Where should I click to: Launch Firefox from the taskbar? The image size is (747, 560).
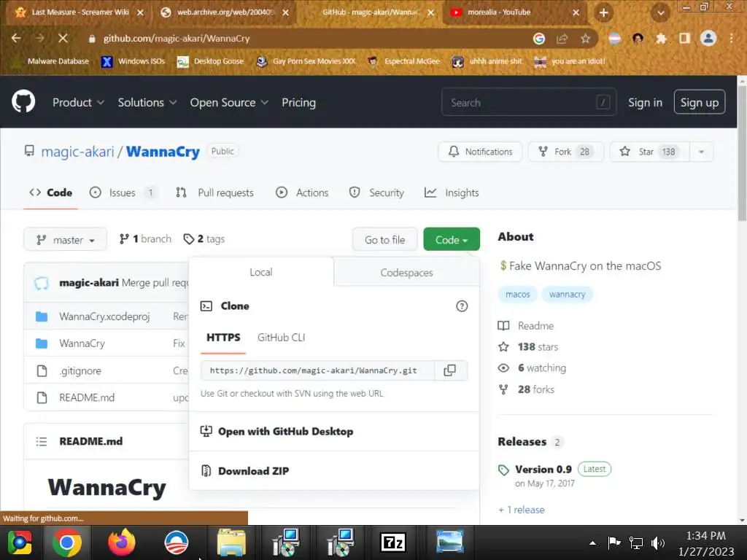[x=122, y=542]
